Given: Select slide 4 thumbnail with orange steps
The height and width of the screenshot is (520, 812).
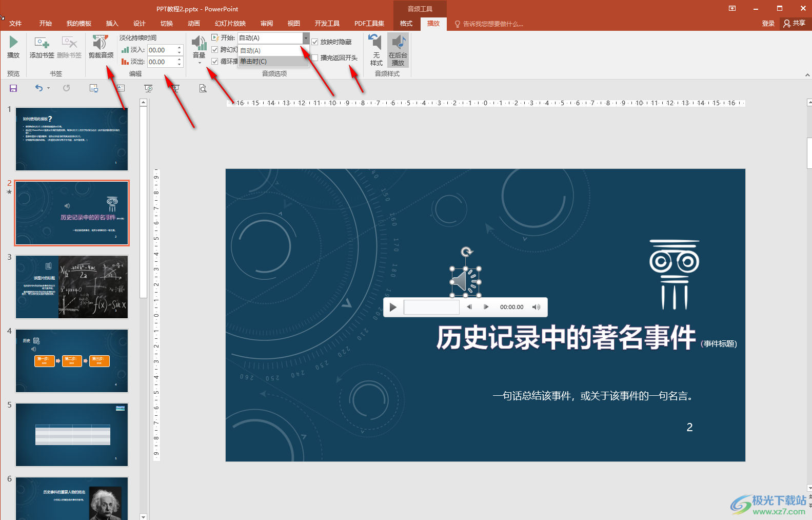Looking at the screenshot, I should (x=72, y=360).
